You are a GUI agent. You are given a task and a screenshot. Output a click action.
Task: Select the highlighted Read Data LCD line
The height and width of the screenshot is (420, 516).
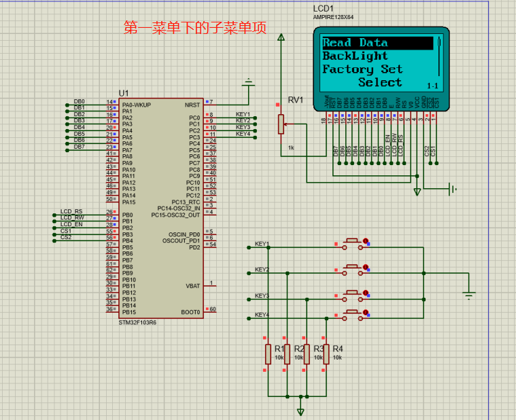(x=377, y=43)
